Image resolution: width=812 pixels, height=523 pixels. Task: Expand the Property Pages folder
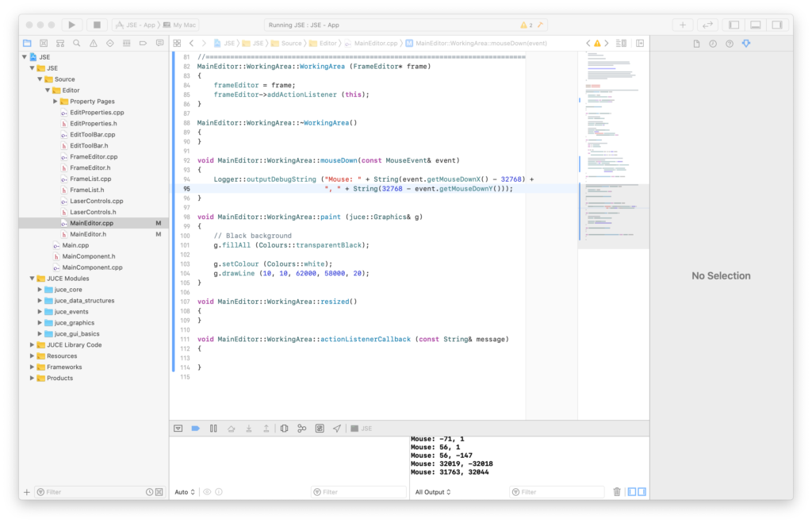[56, 102]
